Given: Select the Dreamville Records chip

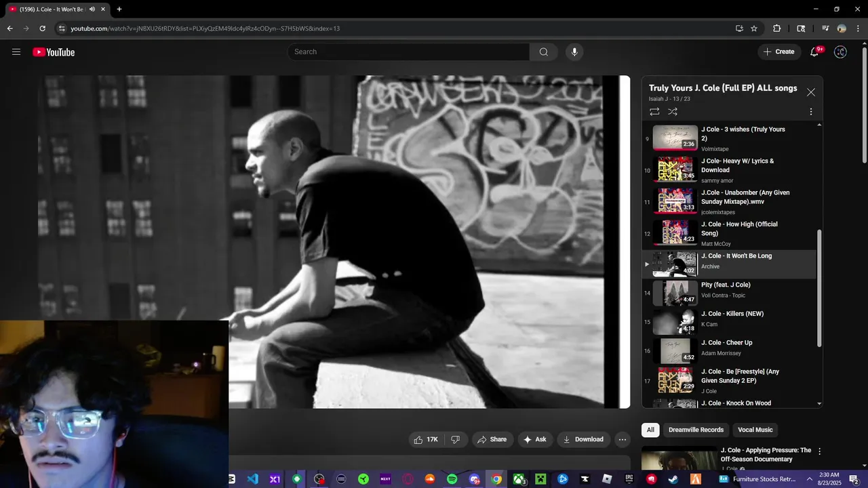Looking at the screenshot, I should pyautogui.click(x=696, y=430).
